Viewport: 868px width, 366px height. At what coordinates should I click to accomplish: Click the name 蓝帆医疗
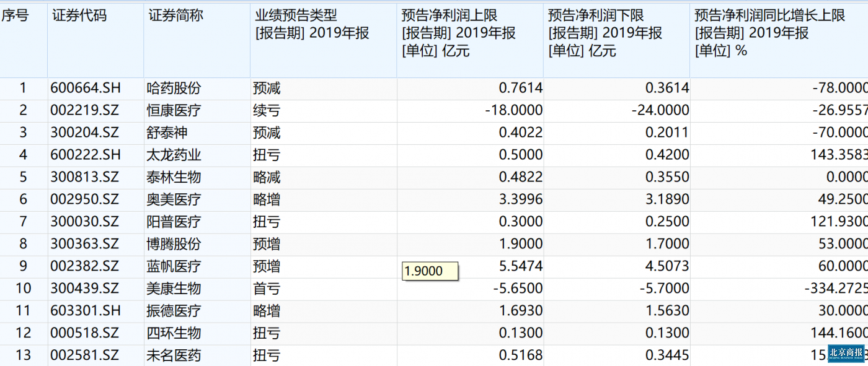(174, 267)
